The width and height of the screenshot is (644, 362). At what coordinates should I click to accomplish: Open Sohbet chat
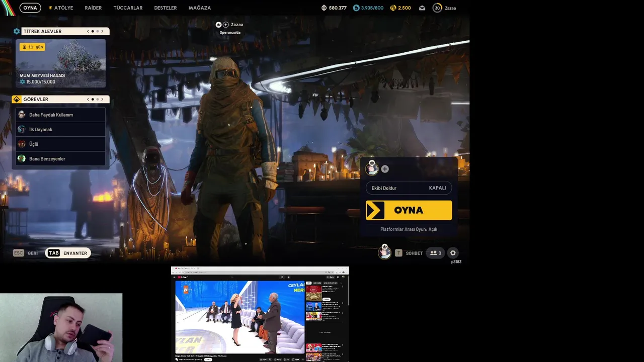click(x=414, y=253)
